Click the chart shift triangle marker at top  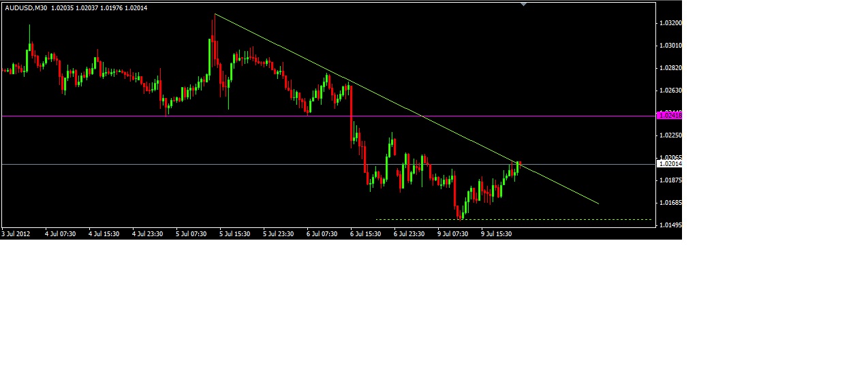pos(523,4)
